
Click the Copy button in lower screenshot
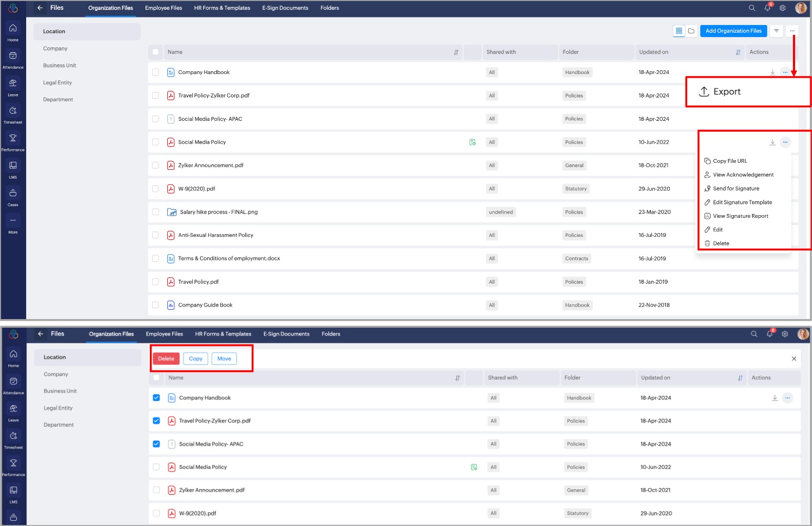click(196, 359)
